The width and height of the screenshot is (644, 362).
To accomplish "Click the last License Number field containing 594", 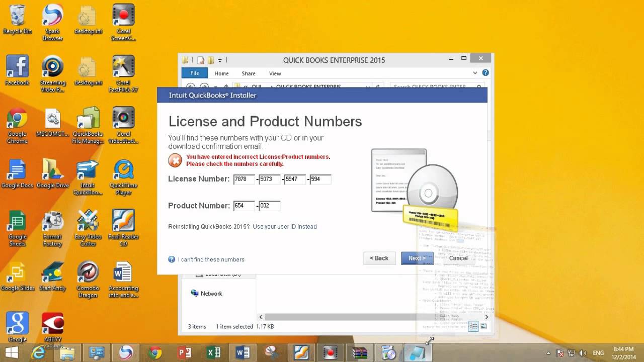I will point(320,179).
